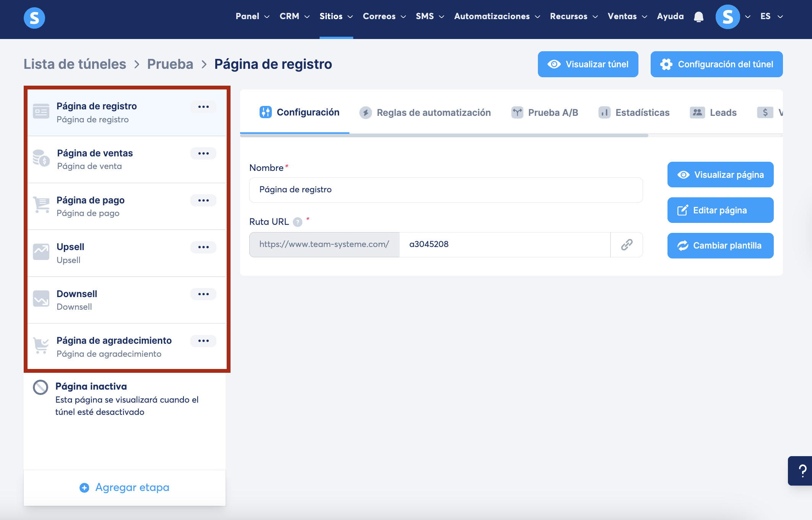Open three-dots menu for Página de agradecimiento
The height and width of the screenshot is (520, 812).
(203, 341)
